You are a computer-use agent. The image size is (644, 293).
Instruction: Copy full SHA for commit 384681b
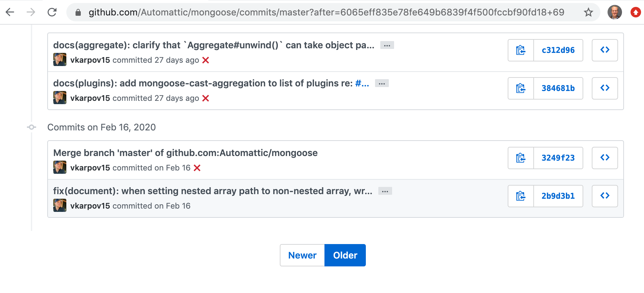521,88
